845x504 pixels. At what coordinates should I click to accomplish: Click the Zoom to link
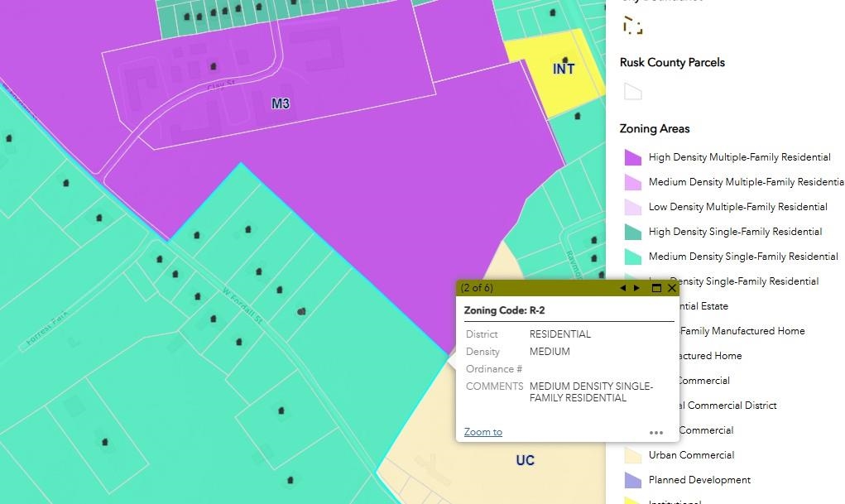pyautogui.click(x=483, y=432)
